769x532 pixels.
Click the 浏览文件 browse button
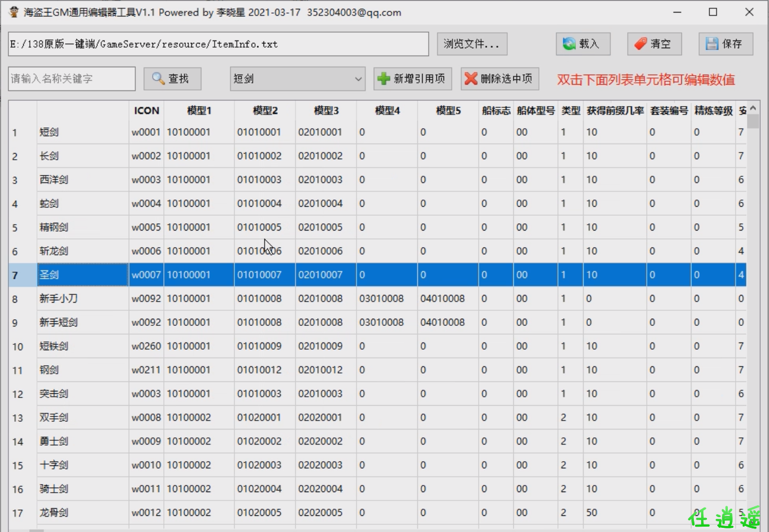click(472, 44)
